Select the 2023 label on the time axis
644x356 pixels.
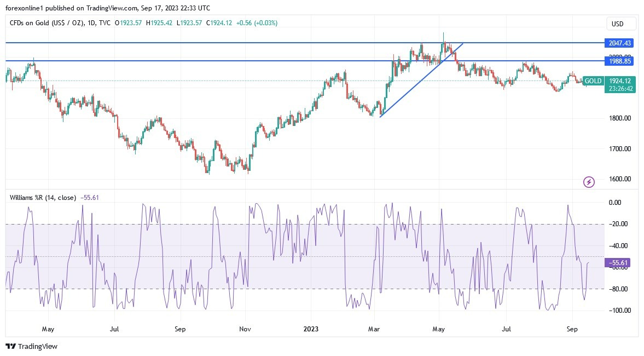coord(311,329)
